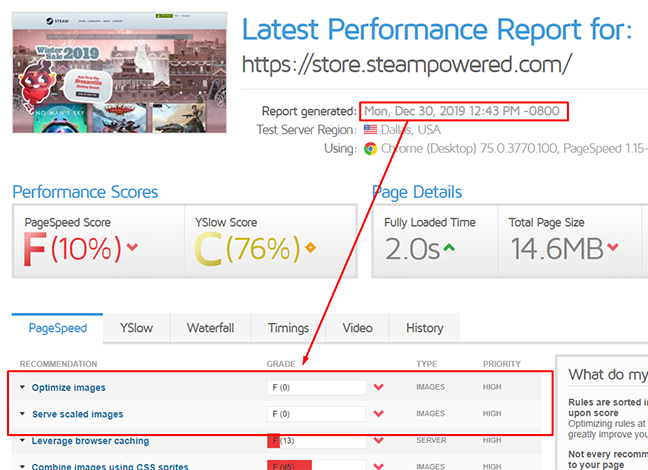Expand the Leverage browser caching triangle

[22, 441]
